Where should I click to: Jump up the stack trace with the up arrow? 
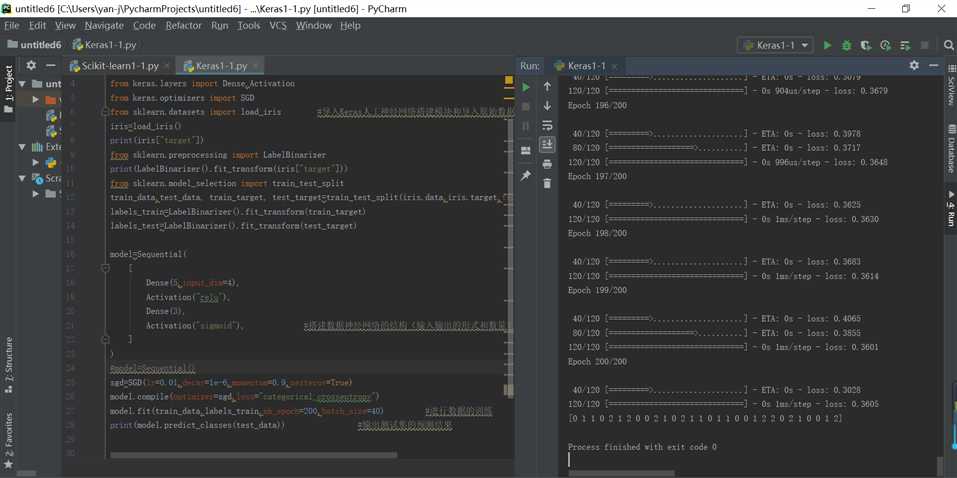pos(547,87)
